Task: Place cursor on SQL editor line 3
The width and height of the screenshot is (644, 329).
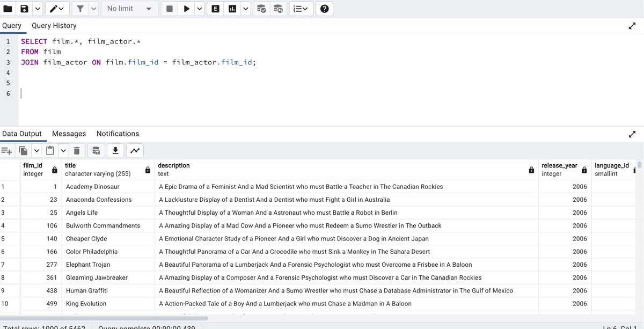Action: (x=331, y=62)
